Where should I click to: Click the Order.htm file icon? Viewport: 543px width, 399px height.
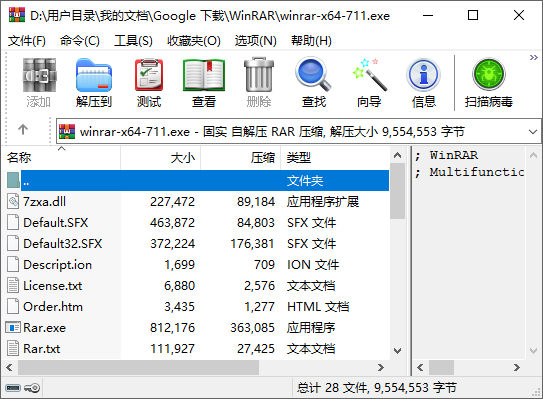13,307
